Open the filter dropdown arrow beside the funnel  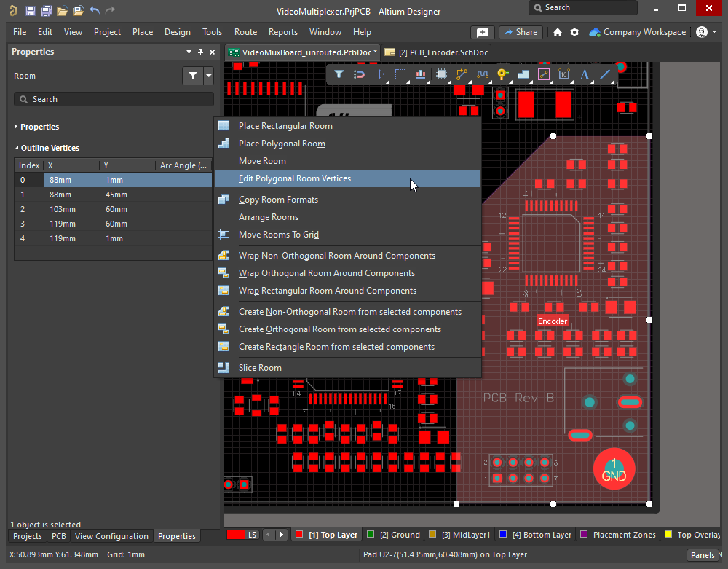pyautogui.click(x=208, y=76)
